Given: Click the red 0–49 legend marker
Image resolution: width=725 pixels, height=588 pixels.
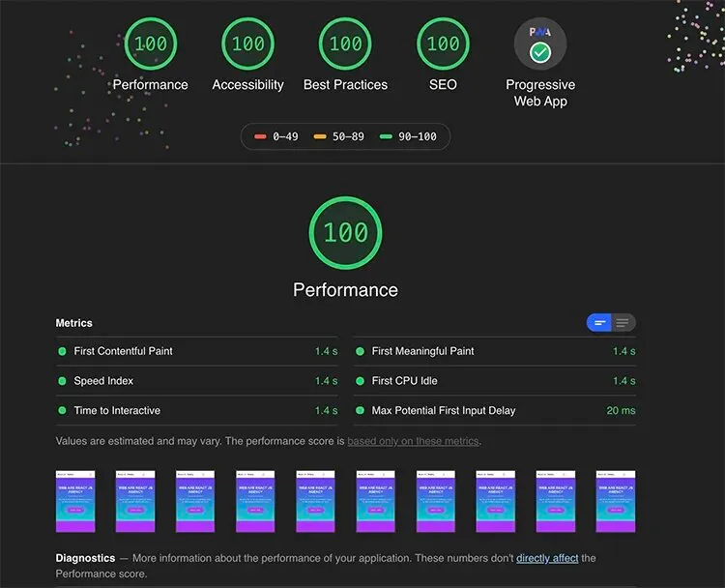Looking at the screenshot, I should [x=260, y=136].
